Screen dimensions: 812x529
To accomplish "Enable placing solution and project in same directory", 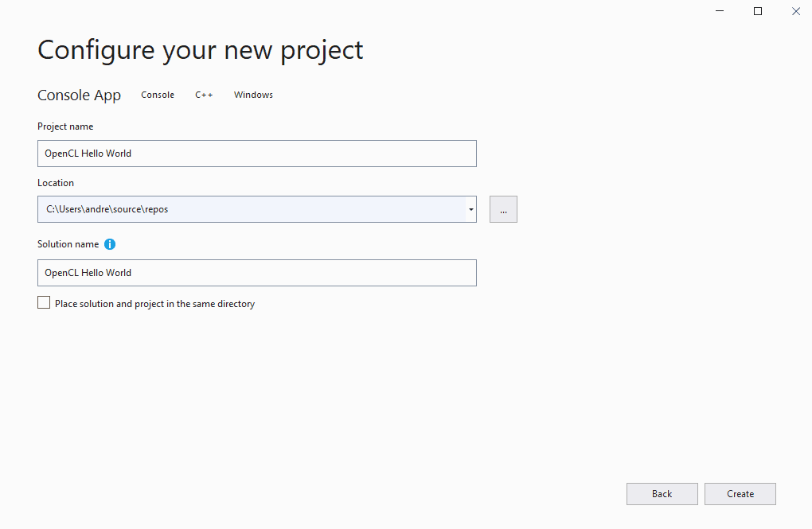I will pos(44,303).
